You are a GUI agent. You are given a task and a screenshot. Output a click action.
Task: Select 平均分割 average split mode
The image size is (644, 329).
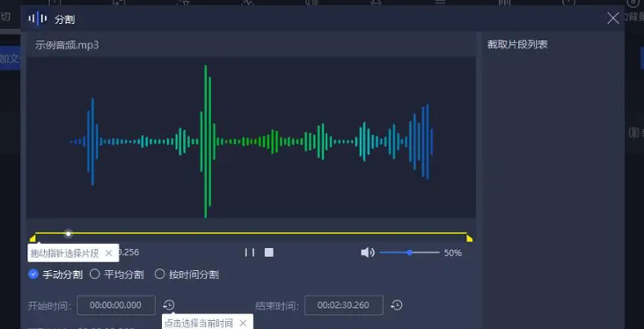117,274
